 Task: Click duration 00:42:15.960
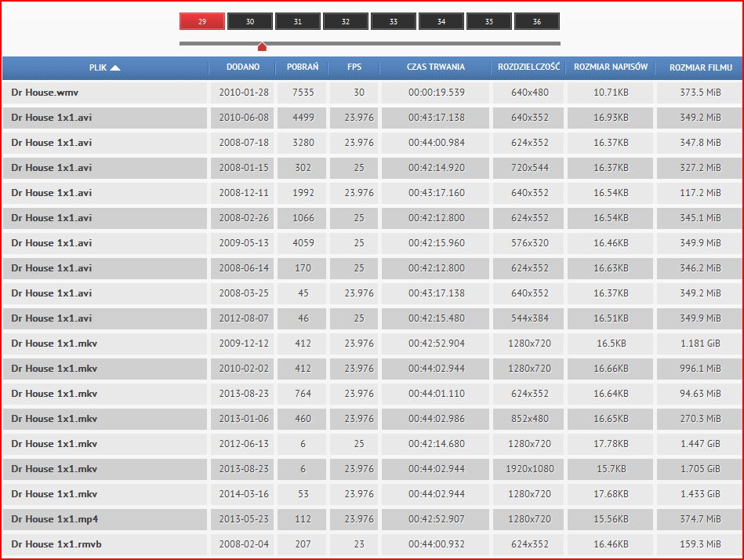coord(437,243)
